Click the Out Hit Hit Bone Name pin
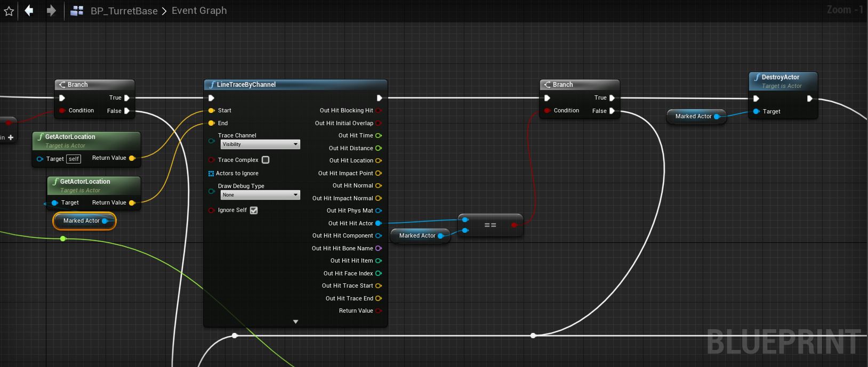The height and width of the screenshot is (367, 868). click(x=379, y=248)
